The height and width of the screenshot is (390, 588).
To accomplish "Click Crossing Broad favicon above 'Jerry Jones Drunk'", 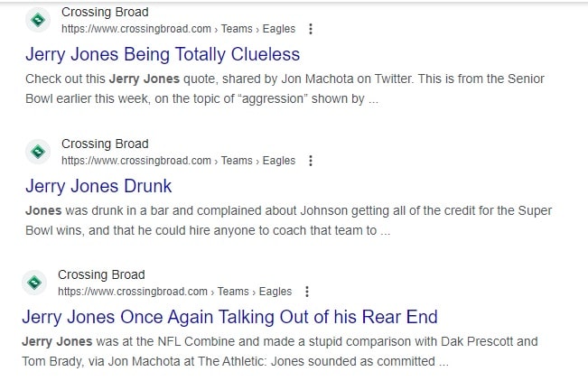I will tap(38, 152).
